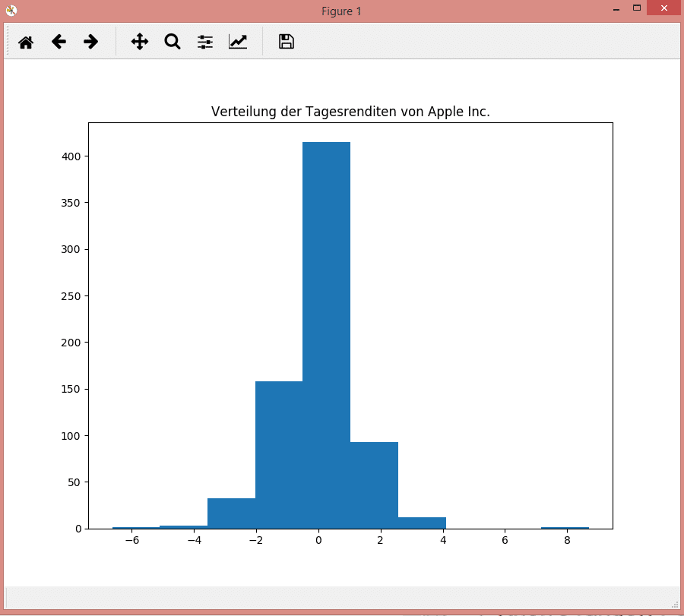Image resolution: width=684 pixels, height=616 pixels.
Task: Click the plot title 'Verteilung der Tagesrenditen von Apple Inc.'
Action: tap(350, 112)
